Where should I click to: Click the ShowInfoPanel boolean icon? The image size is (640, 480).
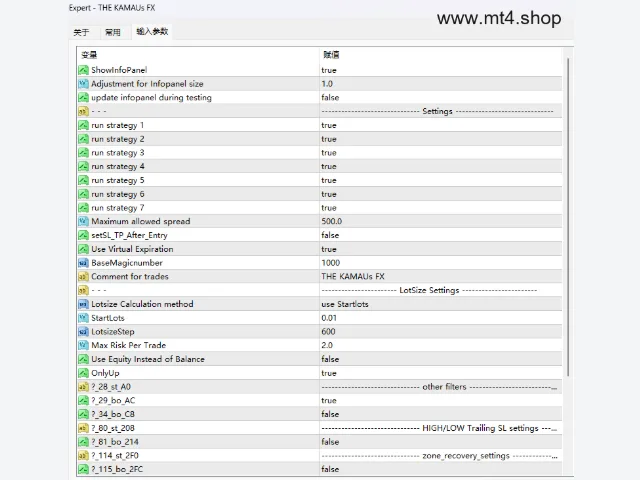tap(83, 70)
